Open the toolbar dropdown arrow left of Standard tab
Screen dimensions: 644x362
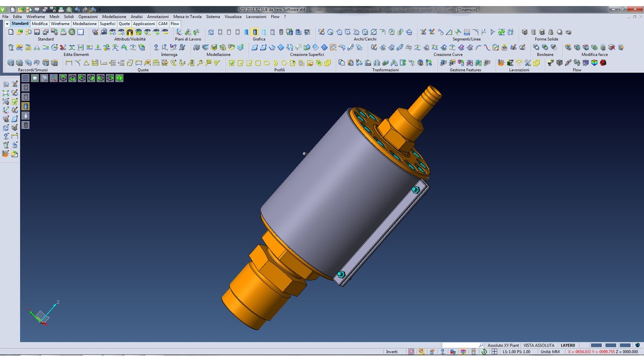(x=7, y=24)
